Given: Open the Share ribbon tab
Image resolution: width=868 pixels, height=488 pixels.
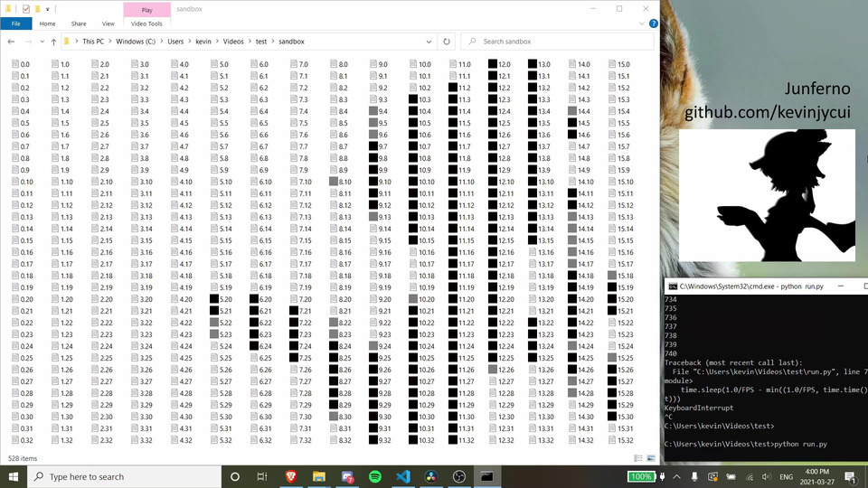Looking at the screenshot, I should 79,23.
